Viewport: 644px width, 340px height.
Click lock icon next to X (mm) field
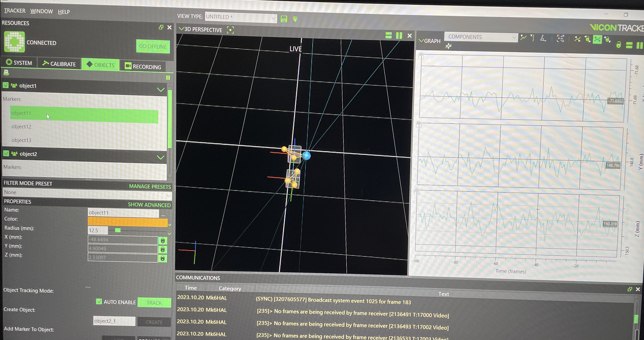(162, 241)
